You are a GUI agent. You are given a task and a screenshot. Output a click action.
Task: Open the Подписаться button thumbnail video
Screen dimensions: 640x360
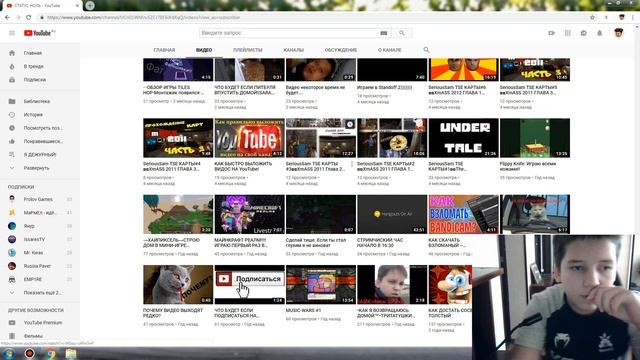[x=249, y=284]
